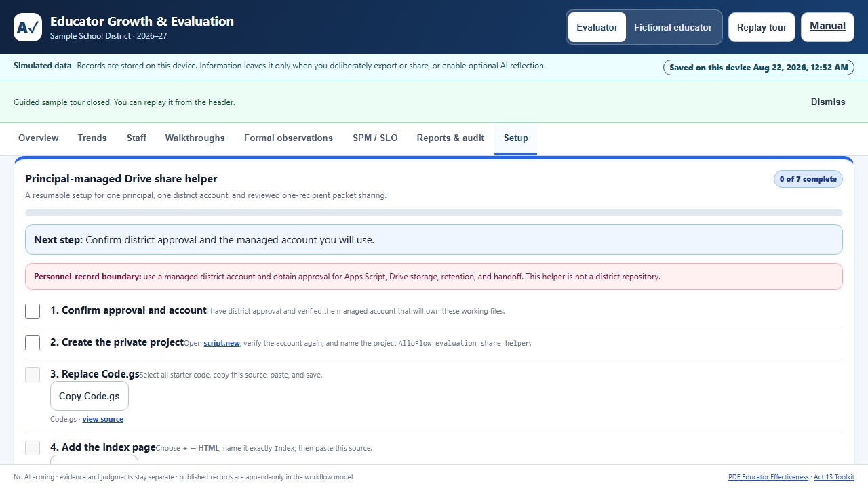The height and width of the screenshot is (488, 868).
Task: Select the Setup tab
Action: click(515, 138)
